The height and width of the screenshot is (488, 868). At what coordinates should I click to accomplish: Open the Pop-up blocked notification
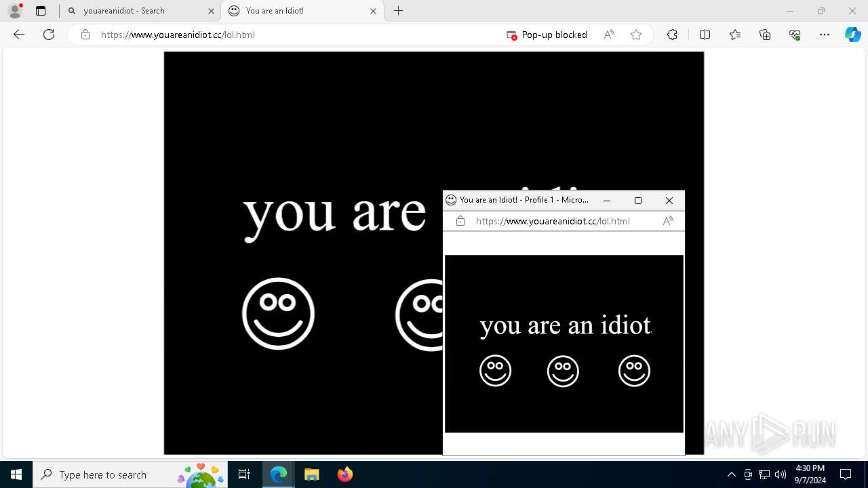click(547, 35)
